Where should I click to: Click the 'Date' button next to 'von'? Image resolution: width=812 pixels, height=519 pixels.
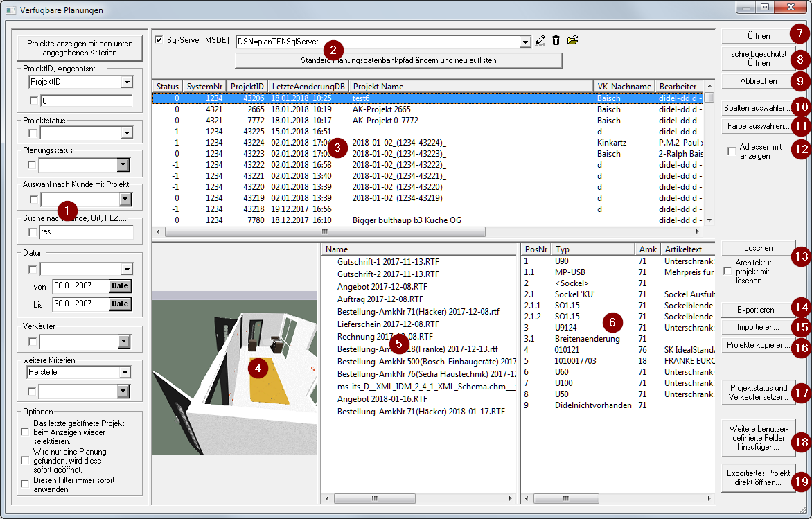click(120, 286)
